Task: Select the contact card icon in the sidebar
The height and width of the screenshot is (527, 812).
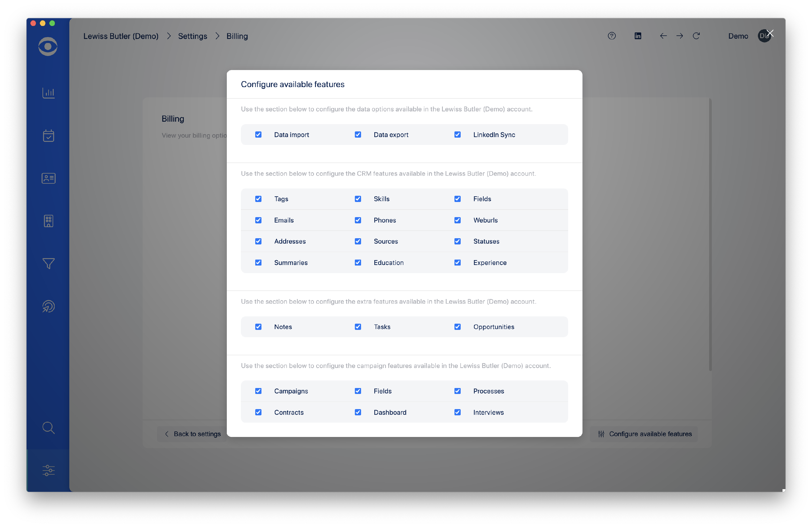Action: point(48,178)
